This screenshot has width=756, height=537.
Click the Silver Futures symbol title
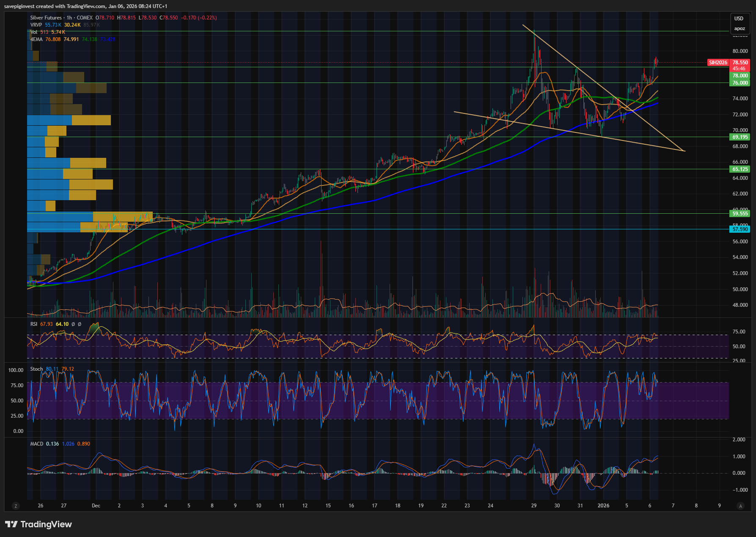click(x=46, y=18)
